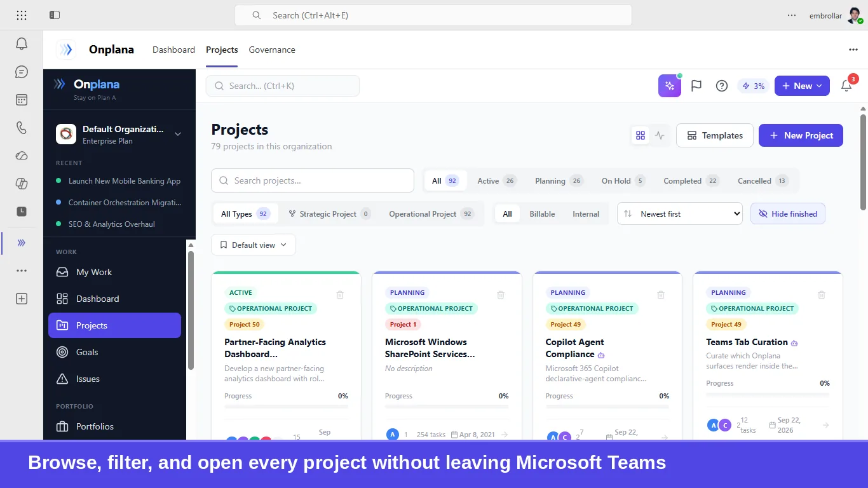
Task: Open Teams Calls phone icon
Action: click(22, 128)
